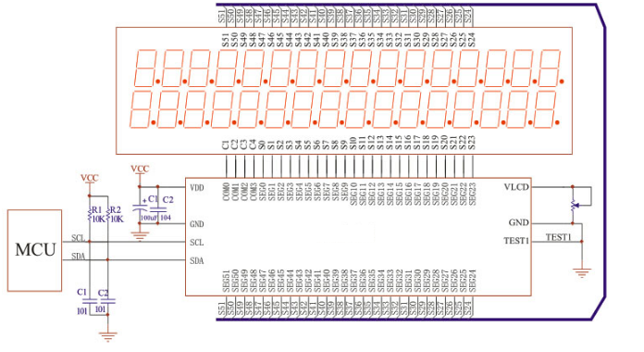Image resolution: width=644 pixels, height=352 pixels.
Task: Select the 101 capacitor C2 below SDA
Action: 107,301
